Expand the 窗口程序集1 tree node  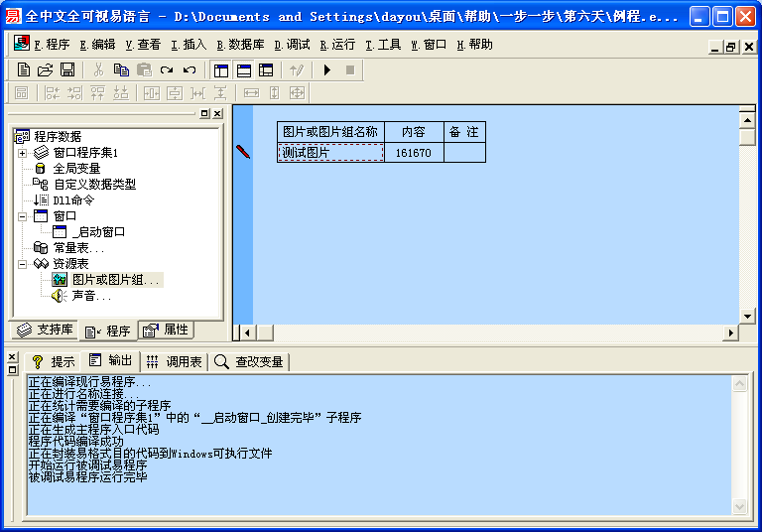tap(22, 153)
